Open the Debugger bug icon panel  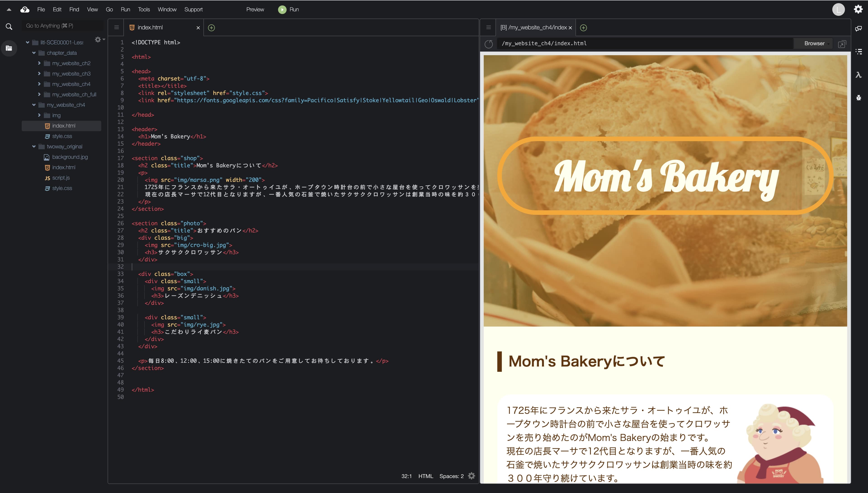tap(858, 98)
